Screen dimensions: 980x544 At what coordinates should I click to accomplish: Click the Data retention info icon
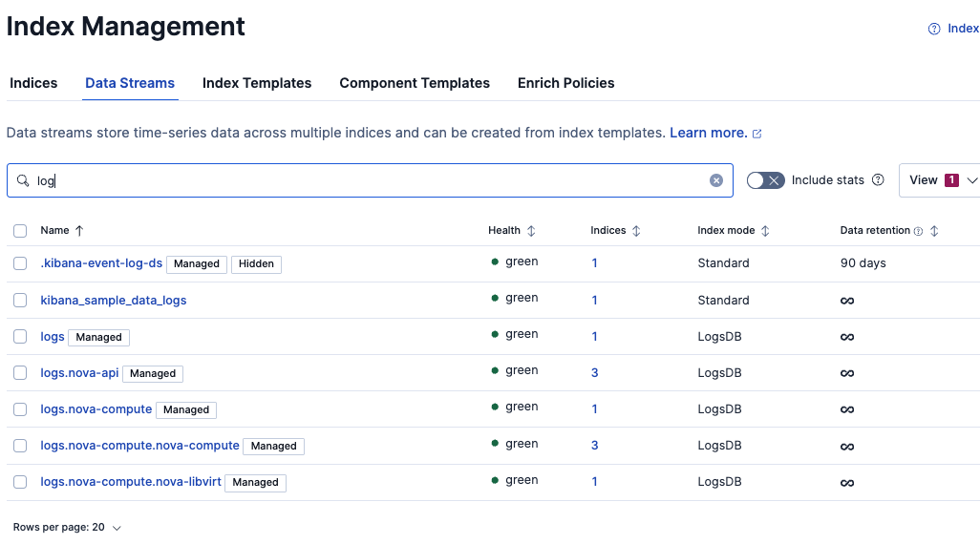click(x=918, y=231)
